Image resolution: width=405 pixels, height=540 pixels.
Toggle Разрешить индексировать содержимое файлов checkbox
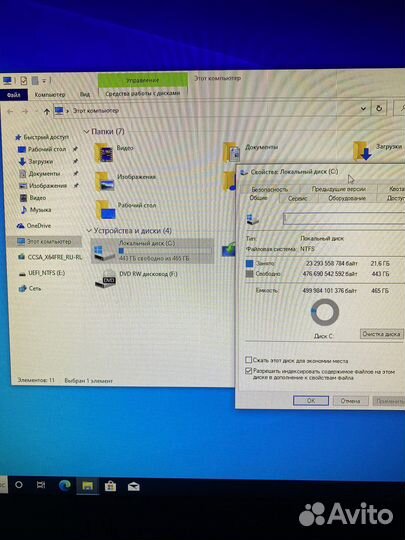tap(248, 371)
